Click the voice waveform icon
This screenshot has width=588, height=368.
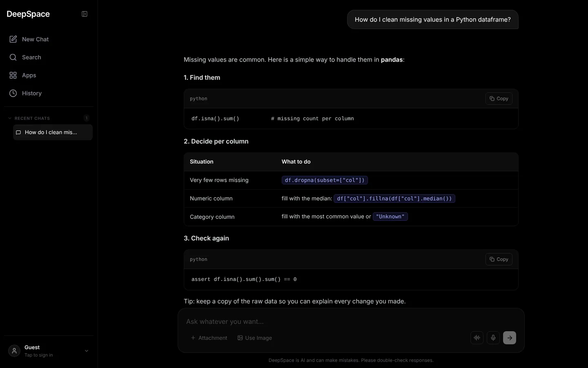point(477,338)
